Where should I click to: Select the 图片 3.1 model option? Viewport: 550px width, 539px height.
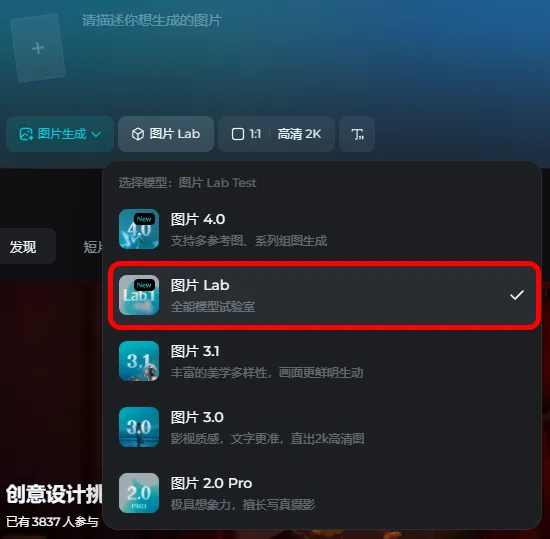click(324, 361)
